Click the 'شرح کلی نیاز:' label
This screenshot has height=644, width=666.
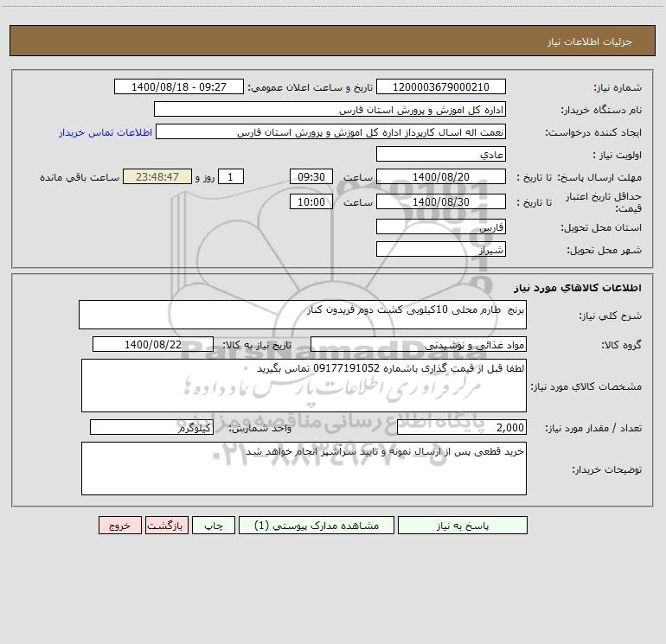pos(611,316)
